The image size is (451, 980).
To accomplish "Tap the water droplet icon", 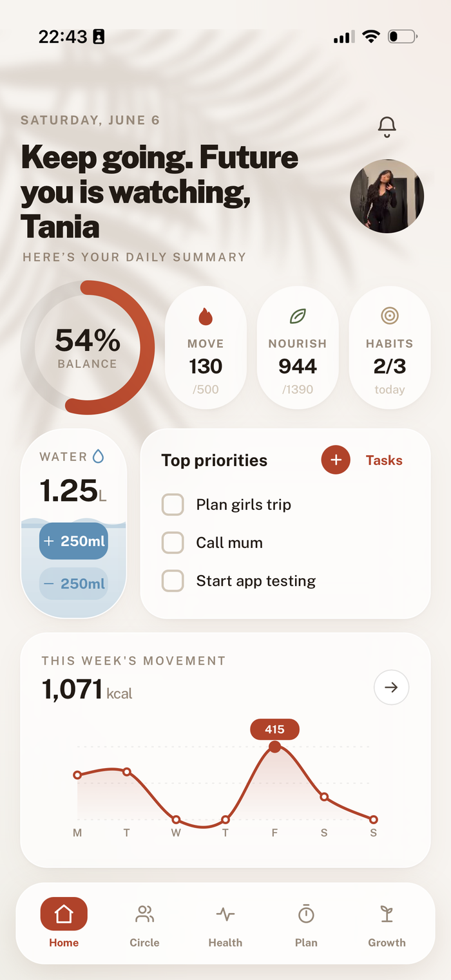I will pyautogui.click(x=98, y=457).
